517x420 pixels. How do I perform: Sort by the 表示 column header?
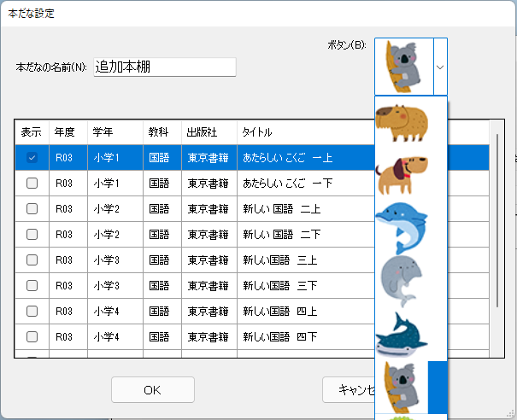(x=32, y=132)
